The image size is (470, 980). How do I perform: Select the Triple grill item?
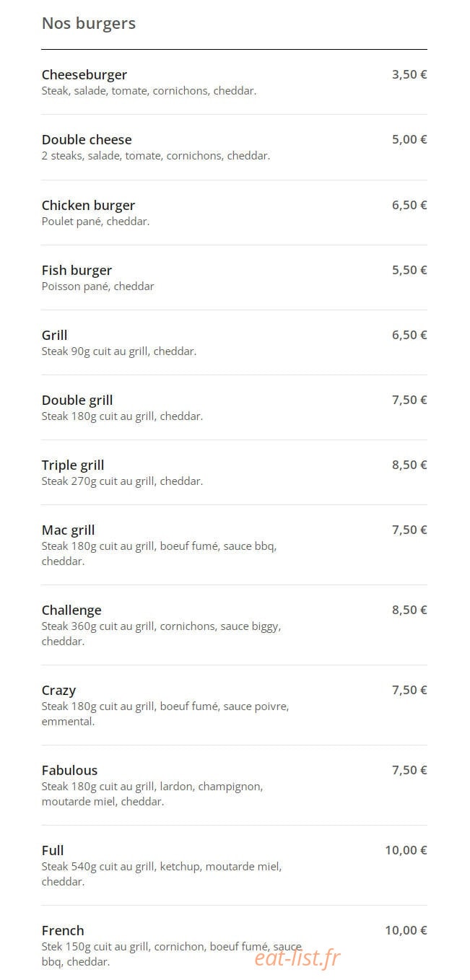pos(73,465)
